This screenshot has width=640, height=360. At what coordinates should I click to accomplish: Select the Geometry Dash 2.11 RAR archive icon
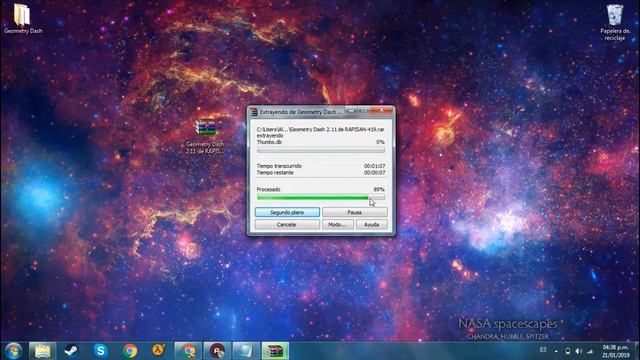[205, 136]
